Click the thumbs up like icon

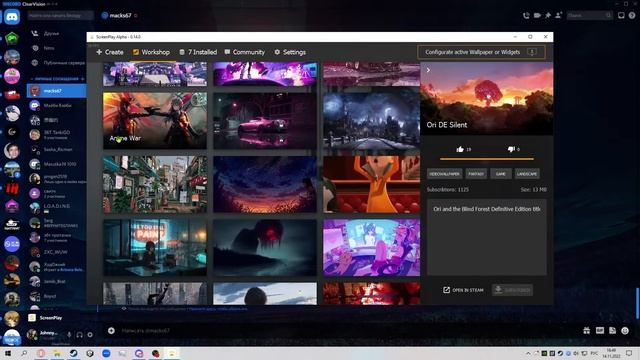460,149
